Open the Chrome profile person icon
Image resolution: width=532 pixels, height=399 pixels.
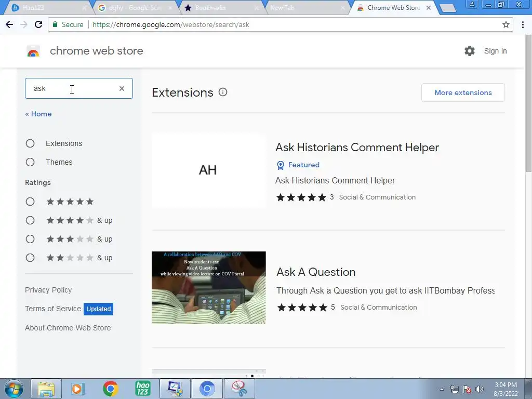click(x=472, y=4)
